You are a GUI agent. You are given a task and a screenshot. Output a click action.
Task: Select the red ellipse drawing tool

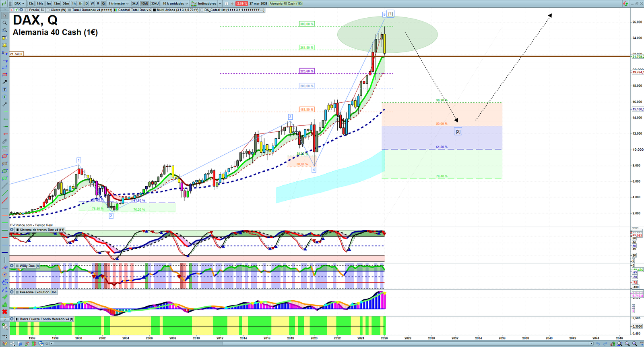point(4,156)
